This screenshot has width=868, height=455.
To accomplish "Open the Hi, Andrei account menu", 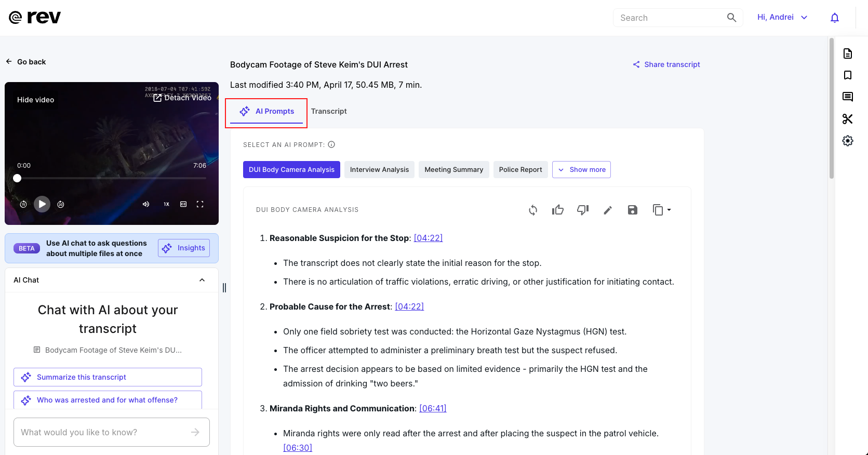I will pyautogui.click(x=782, y=17).
